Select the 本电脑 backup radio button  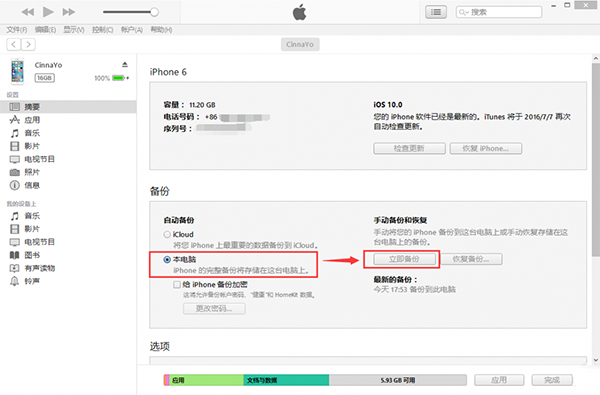coord(167,260)
